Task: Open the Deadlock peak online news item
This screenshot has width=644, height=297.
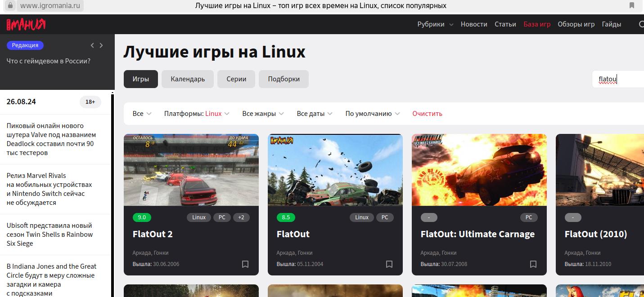Action: point(51,139)
